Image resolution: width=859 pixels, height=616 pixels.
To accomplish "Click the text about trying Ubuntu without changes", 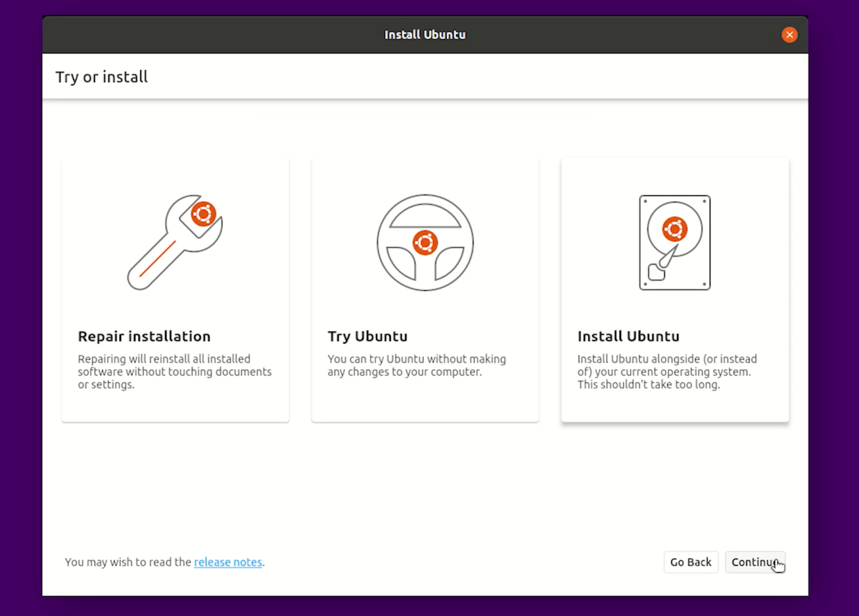I will [417, 365].
